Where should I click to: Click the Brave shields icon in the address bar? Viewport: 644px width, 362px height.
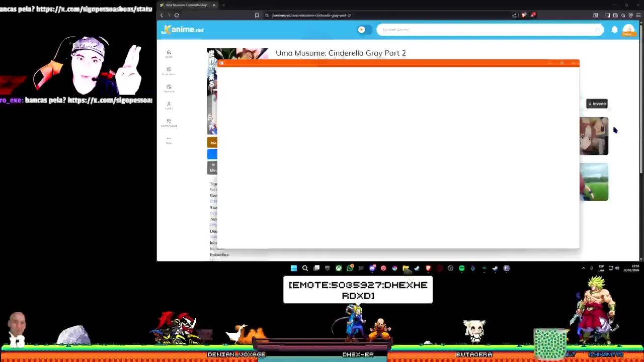524,15
